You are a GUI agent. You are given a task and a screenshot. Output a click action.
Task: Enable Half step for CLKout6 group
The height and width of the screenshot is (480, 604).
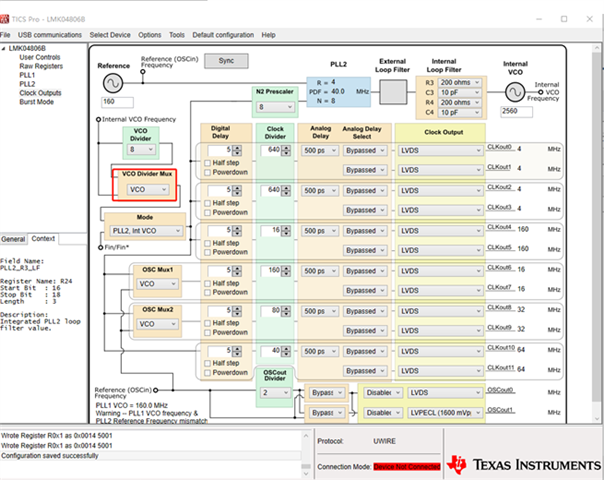point(208,283)
